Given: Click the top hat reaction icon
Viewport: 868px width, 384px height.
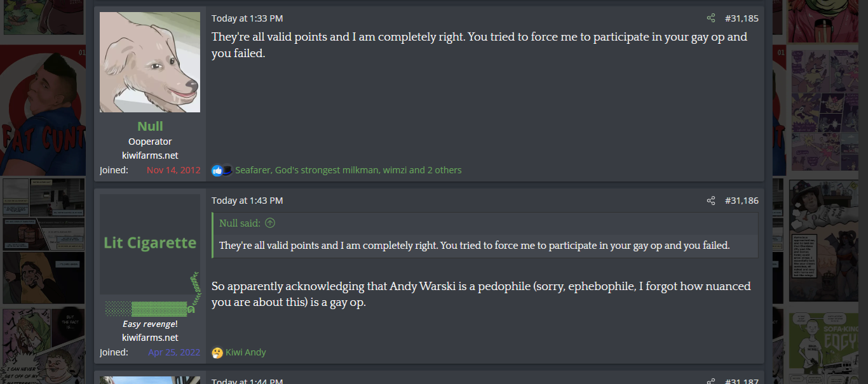Looking at the screenshot, I should pos(227,170).
